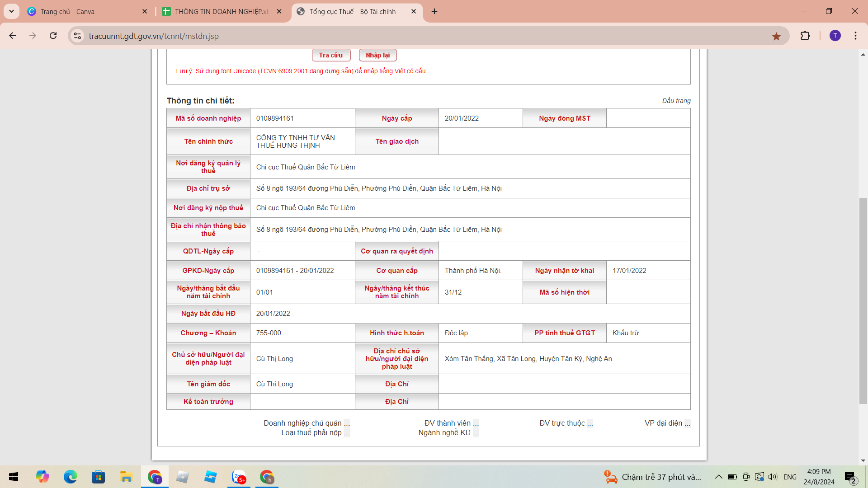The height and width of the screenshot is (488, 868).
Task: Open the tab search dropdown arrow
Action: (11, 11)
